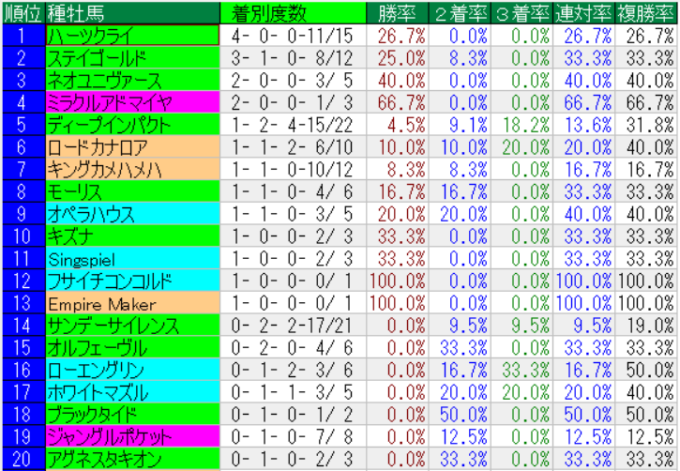Select the オペラハウス sire name cell

click(x=131, y=214)
